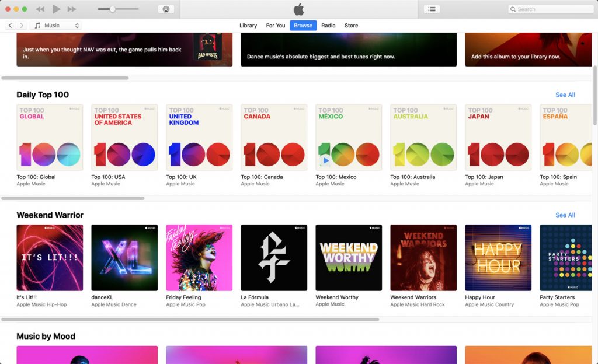Open the Friday Feeling playlist cover
Image resolution: width=598 pixels, height=364 pixels.
coord(199,258)
